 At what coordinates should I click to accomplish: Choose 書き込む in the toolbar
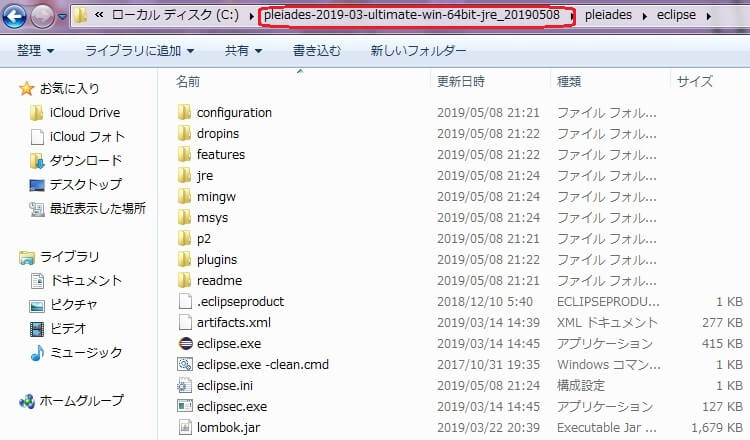point(316,50)
